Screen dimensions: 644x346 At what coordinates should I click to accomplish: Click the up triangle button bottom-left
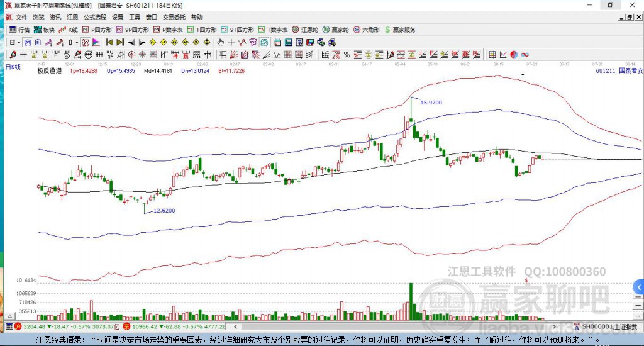(x=10, y=316)
